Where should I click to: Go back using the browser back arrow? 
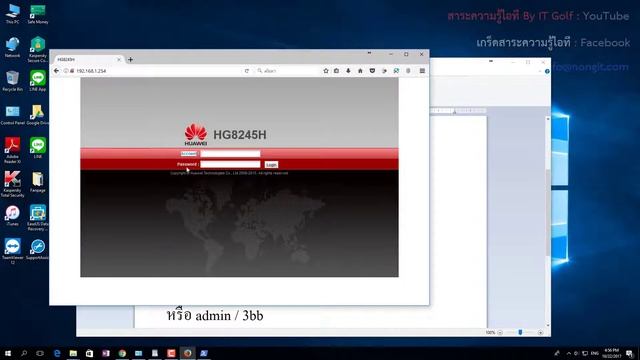coord(56,71)
